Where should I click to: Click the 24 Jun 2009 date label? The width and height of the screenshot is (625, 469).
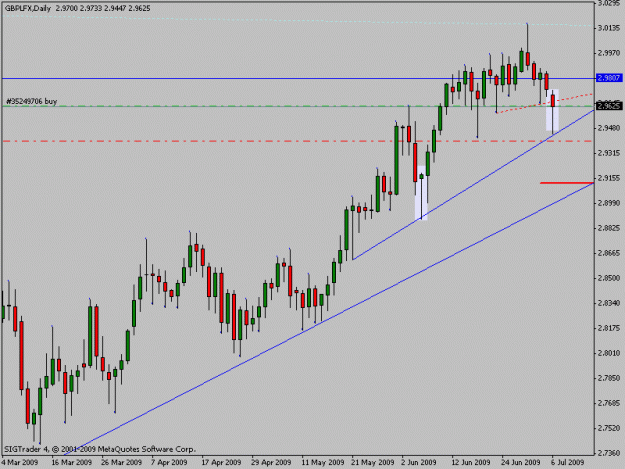[521, 463]
